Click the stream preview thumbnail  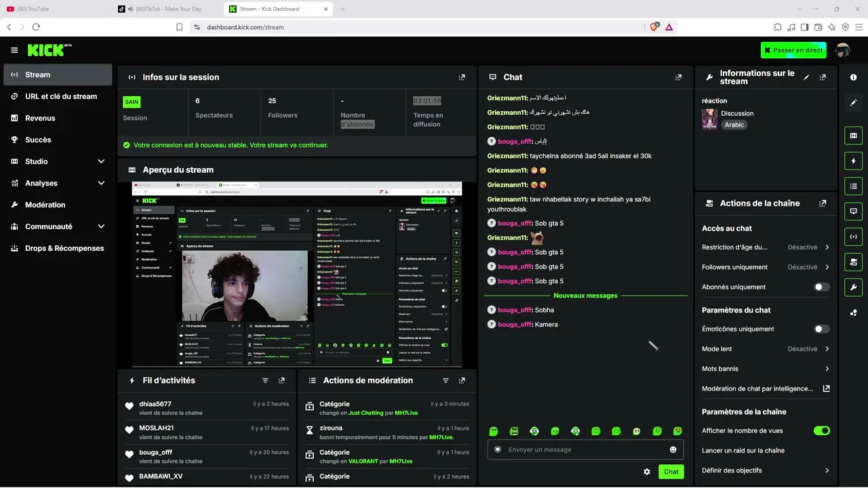pyautogui.click(x=297, y=274)
